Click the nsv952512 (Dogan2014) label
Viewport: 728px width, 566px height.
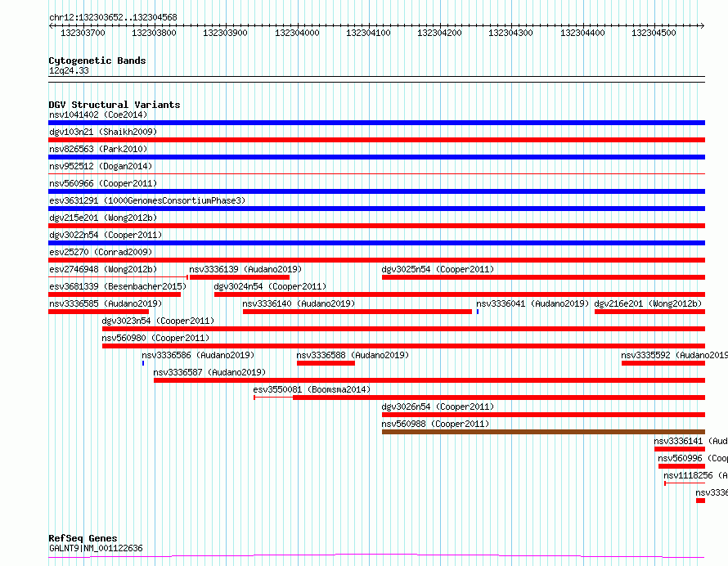click(101, 166)
